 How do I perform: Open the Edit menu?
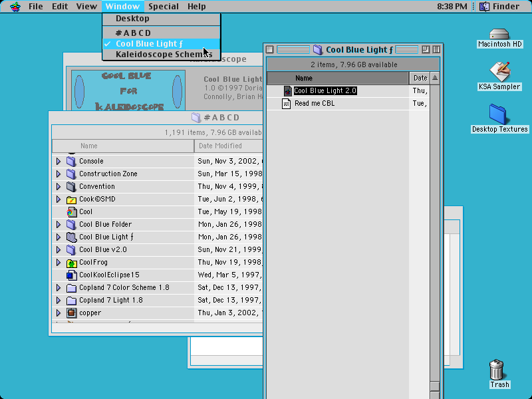pyautogui.click(x=60, y=7)
